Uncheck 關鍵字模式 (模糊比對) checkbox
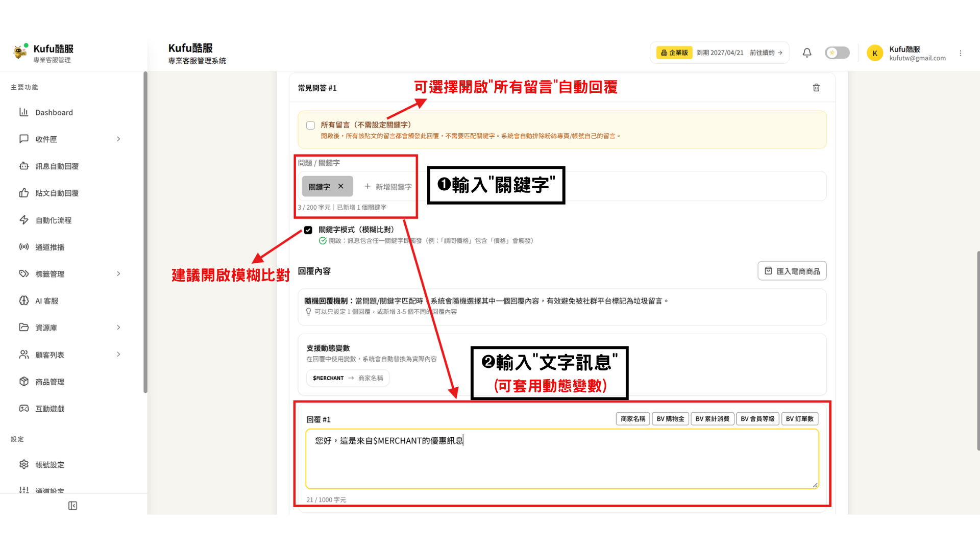Screen dimensions: 980x551 point(308,230)
